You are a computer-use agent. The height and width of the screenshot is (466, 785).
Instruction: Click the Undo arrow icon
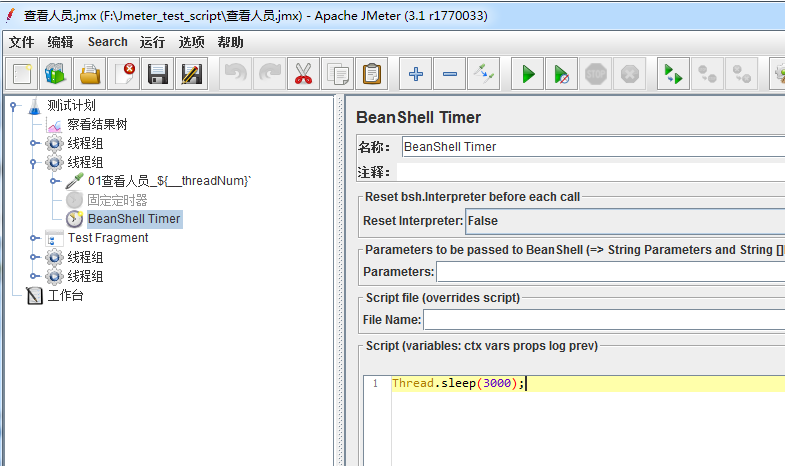pos(236,74)
